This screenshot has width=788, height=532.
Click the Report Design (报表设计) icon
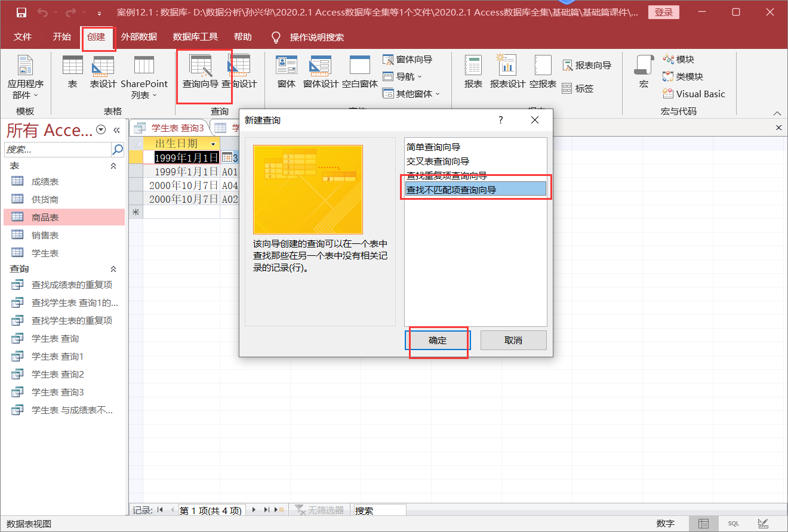[508, 72]
